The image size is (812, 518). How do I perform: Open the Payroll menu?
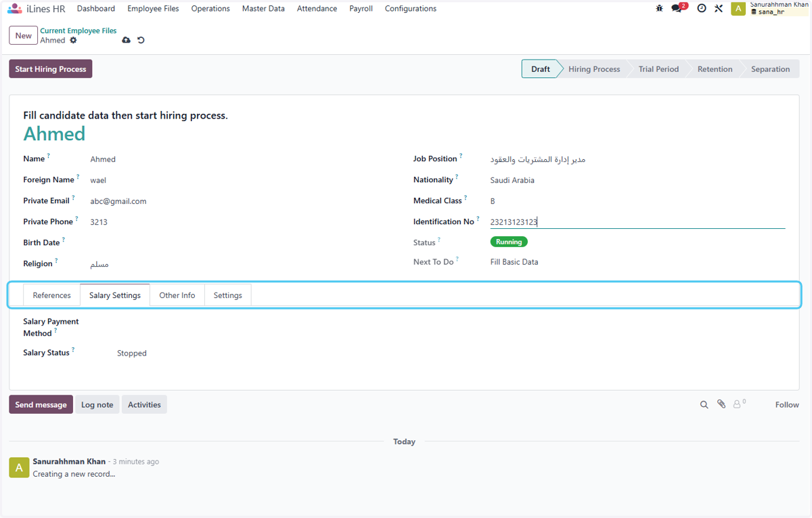(x=361, y=9)
